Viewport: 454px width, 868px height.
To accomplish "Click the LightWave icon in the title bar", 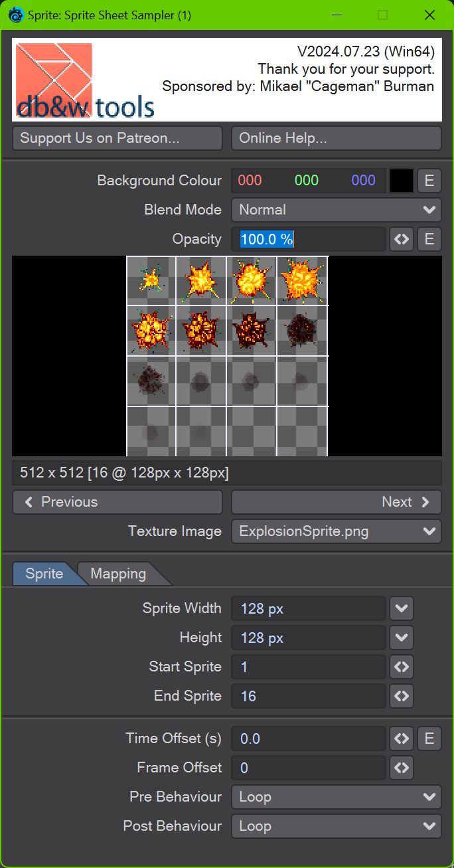I will (15, 15).
